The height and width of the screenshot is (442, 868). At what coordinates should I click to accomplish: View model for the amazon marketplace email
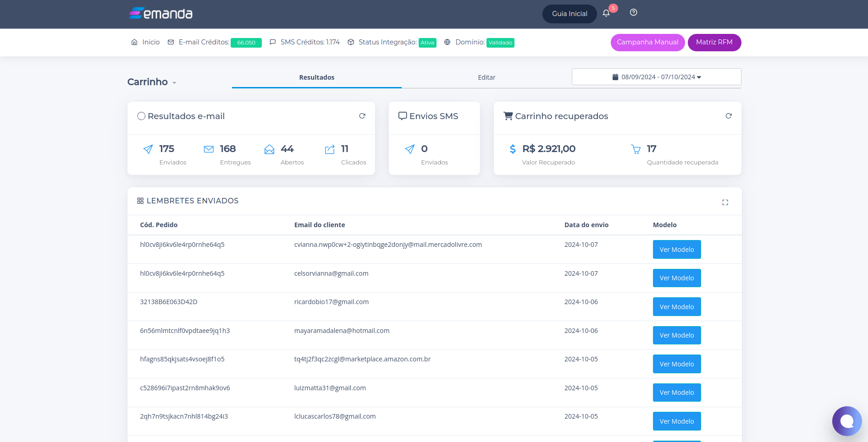tap(677, 364)
